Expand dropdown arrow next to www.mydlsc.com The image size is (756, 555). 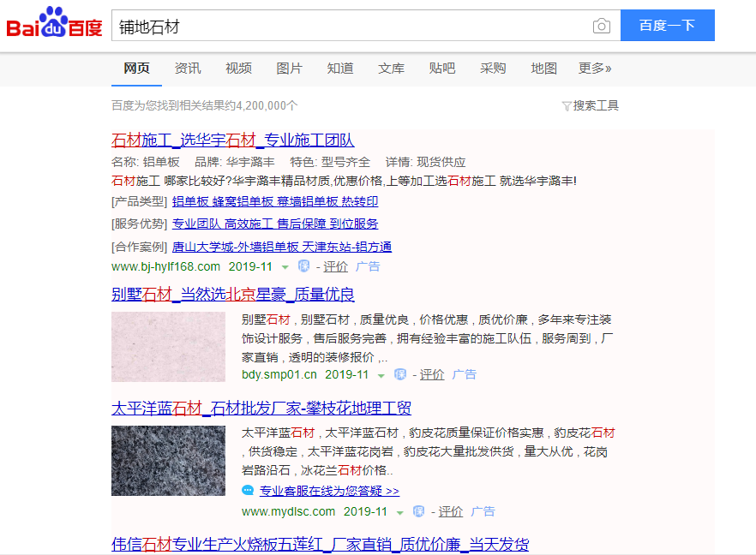399,512
